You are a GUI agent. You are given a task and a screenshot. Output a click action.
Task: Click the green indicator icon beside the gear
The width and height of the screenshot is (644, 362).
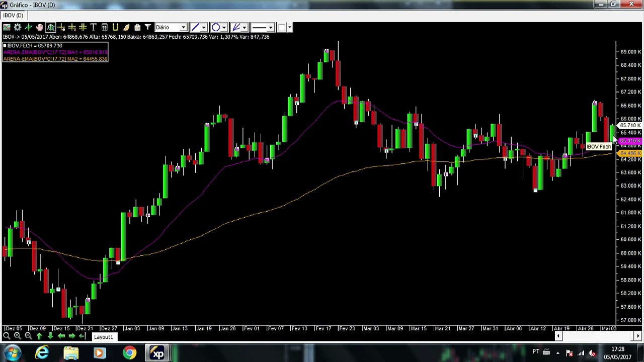[x=29, y=27]
